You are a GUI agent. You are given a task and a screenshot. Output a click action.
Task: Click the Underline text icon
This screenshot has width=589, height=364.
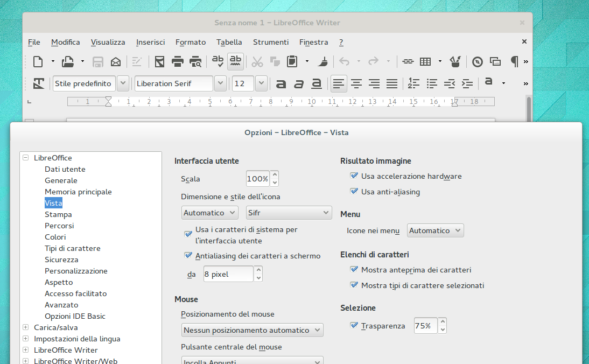(x=317, y=84)
